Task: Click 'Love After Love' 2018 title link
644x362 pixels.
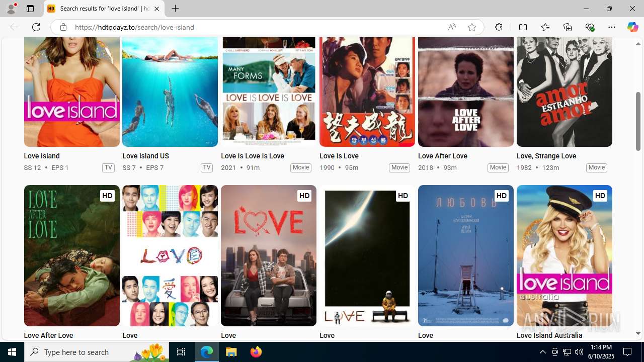Action: [x=443, y=156]
